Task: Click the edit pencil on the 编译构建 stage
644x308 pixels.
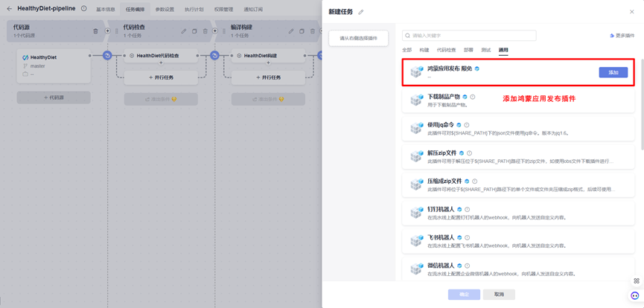Action: pos(291,31)
